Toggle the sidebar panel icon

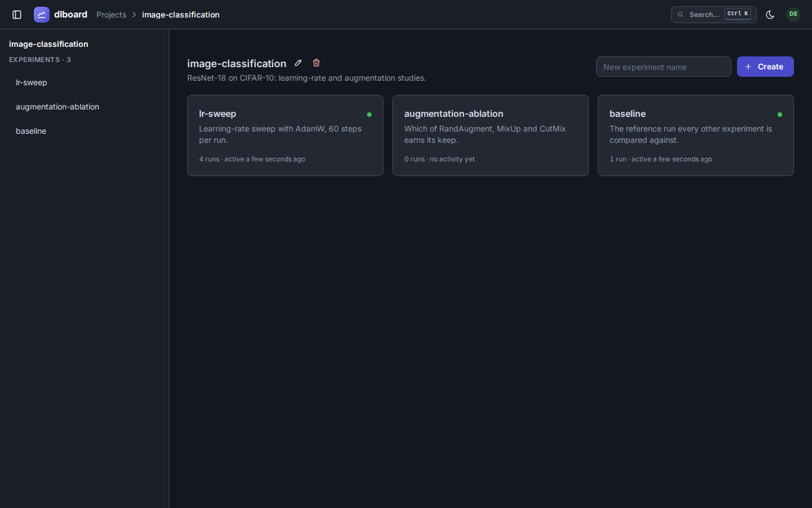tap(17, 15)
